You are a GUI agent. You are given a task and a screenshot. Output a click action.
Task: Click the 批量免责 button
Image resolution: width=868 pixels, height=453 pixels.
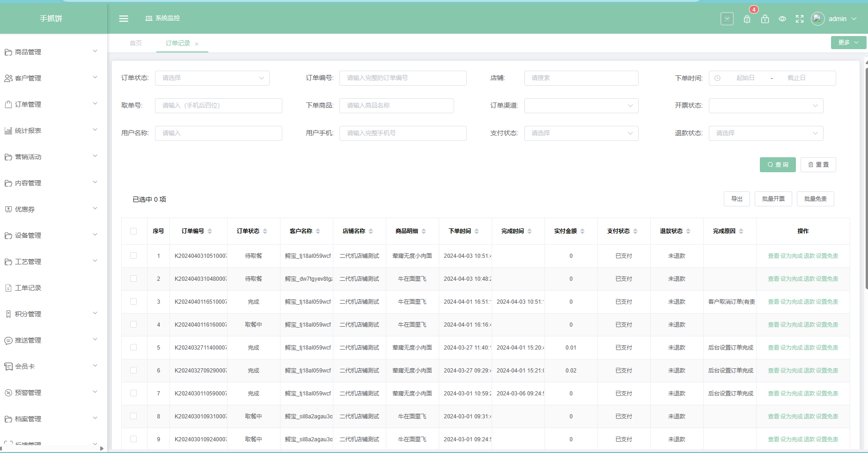pyautogui.click(x=816, y=199)
